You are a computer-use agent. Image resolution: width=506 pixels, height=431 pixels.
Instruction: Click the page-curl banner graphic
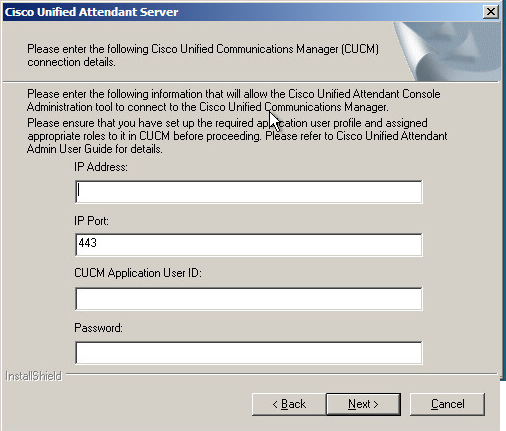[447, 51]
